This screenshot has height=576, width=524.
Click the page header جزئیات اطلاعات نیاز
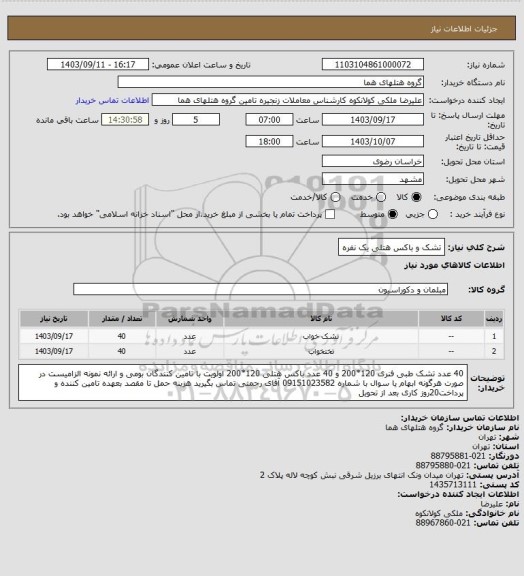click(464, 29)
